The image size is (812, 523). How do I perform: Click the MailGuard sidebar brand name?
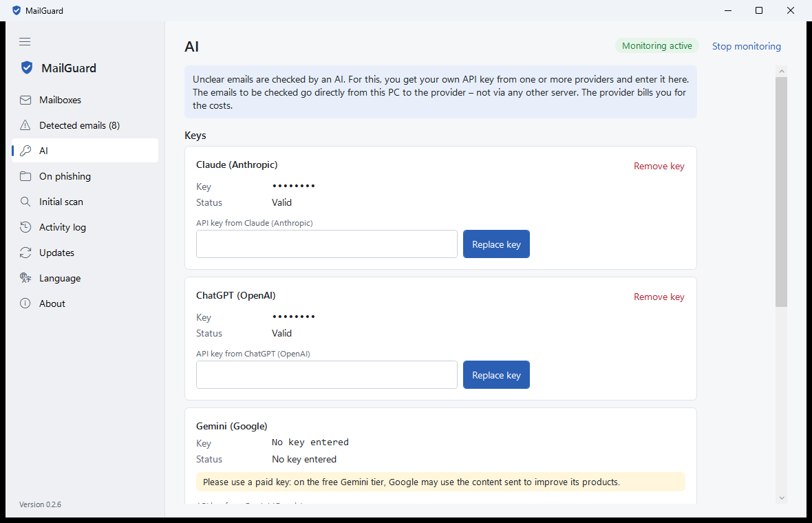pos(69,68)
